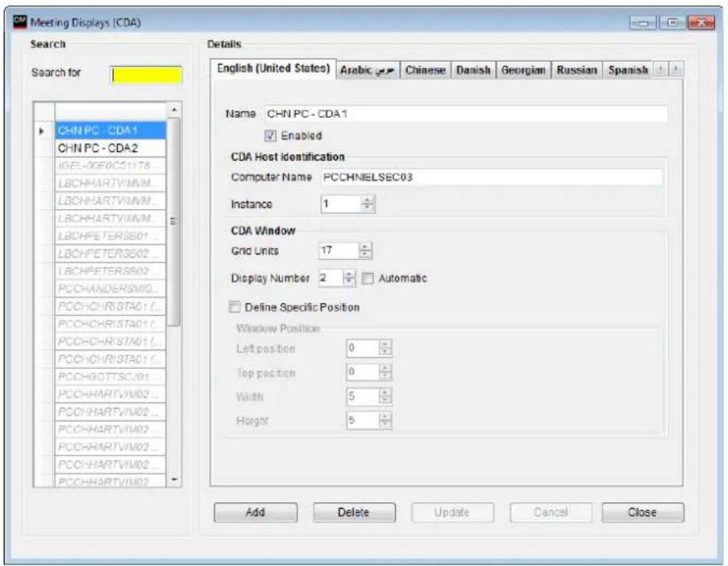728x566 pixels.
Task: Click the tab strip scroll right arrow
Action: 676,69
